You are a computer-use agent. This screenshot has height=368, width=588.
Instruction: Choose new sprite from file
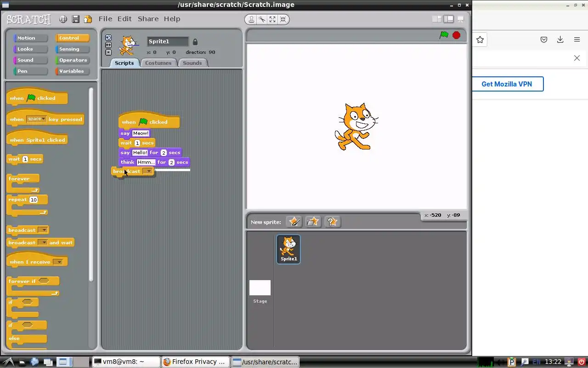313,222
